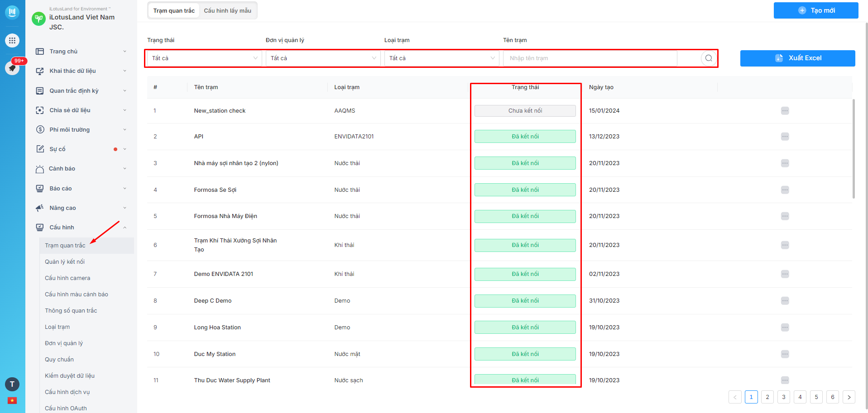Open actions menu for Formosa Se Sợi row

coord(785,190)
